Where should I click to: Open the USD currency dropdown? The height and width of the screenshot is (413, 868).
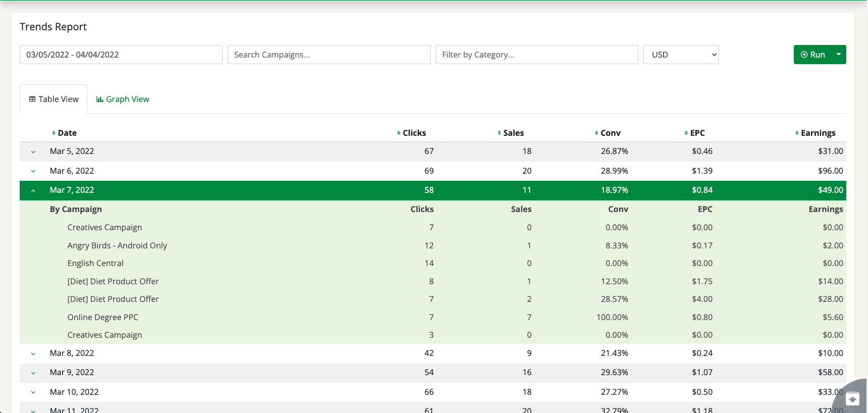coord(681,55)
